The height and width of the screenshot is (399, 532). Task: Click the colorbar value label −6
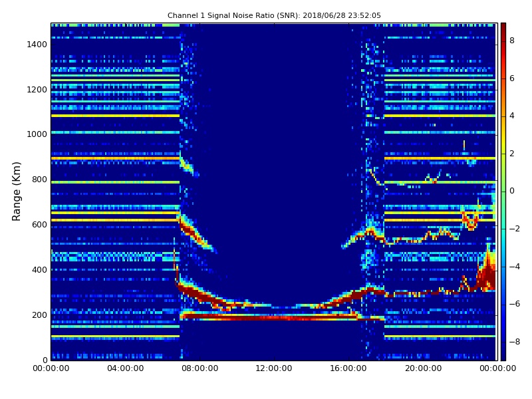(x=514, y=304)
